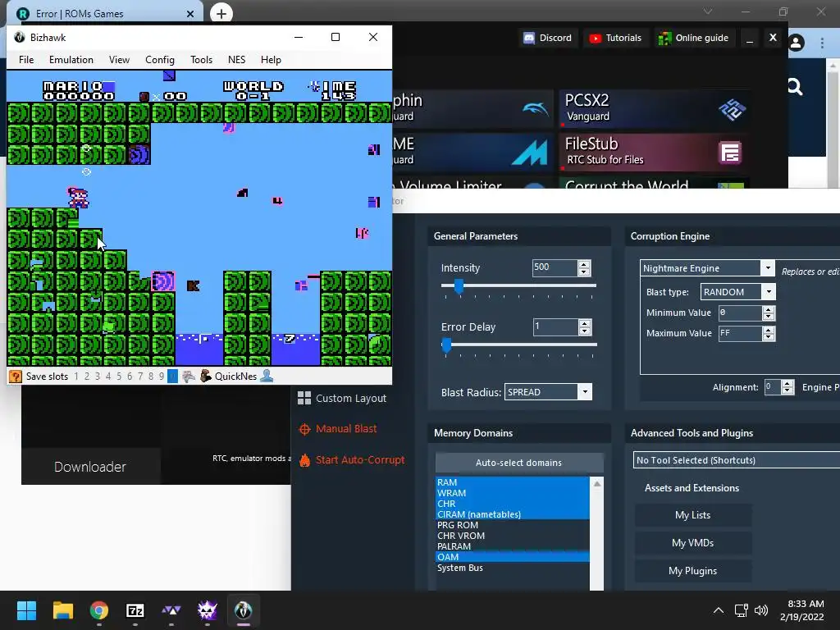Viewport: 840px width, 630px height.
Task: Decrease the Maximum Value stepper
Action: pyautogui.click(x=768, y=337)
